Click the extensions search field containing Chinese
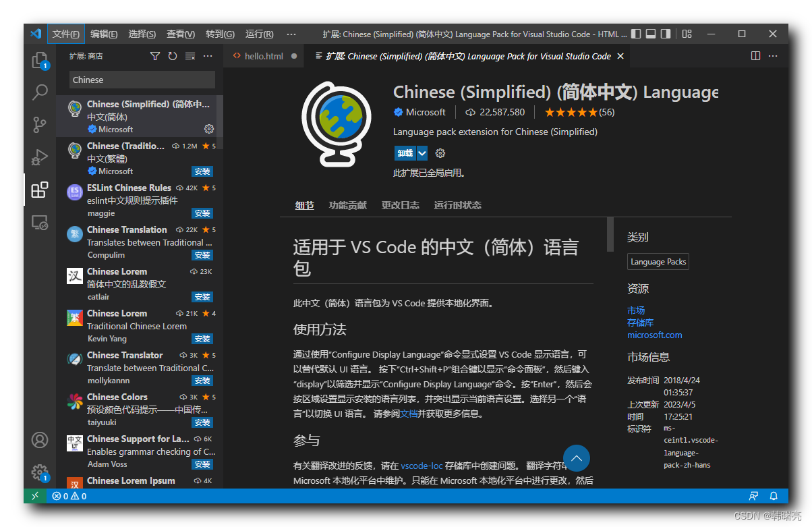Viewport: 812px width, 527px height. coord(142,80)
